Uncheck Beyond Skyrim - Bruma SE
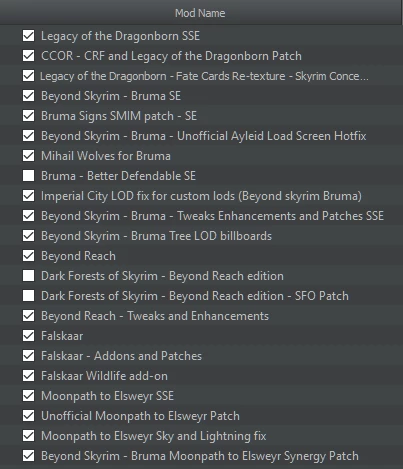Image resolution: width=403 pixels, height=469 pixels. point(28,95)
